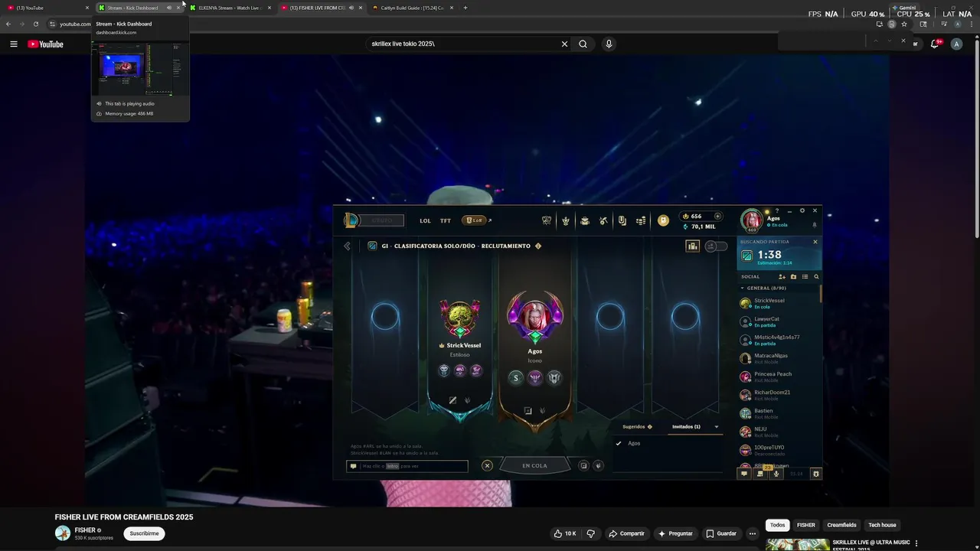Select friend MatracaNigas in the social list
The image size is (980, 551).
pos(779,358)
